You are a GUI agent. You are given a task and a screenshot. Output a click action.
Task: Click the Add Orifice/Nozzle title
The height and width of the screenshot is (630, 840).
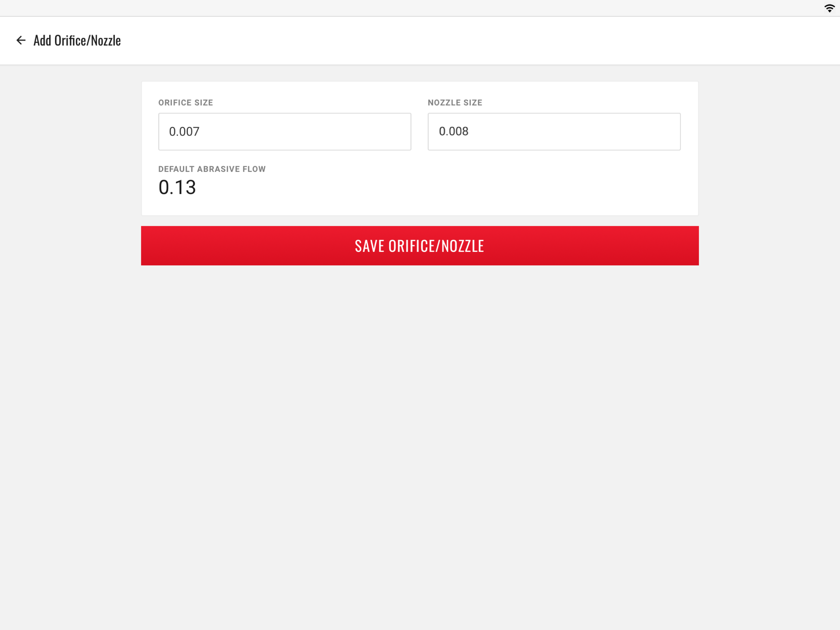77,40
